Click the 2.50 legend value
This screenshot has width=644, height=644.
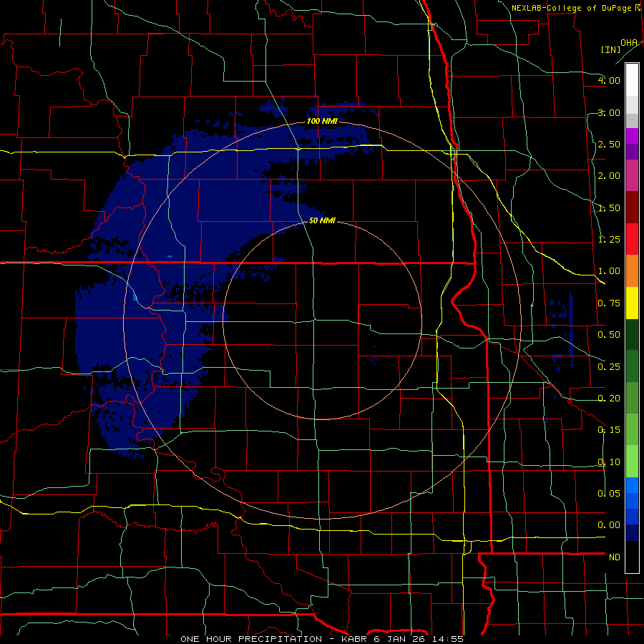pyautogui.click(x=609, y=144)
